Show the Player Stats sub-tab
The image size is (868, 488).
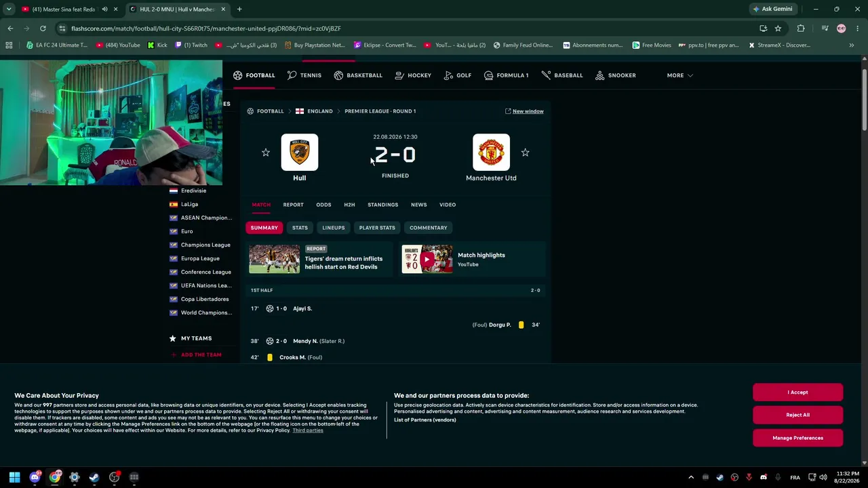(377, 228)
